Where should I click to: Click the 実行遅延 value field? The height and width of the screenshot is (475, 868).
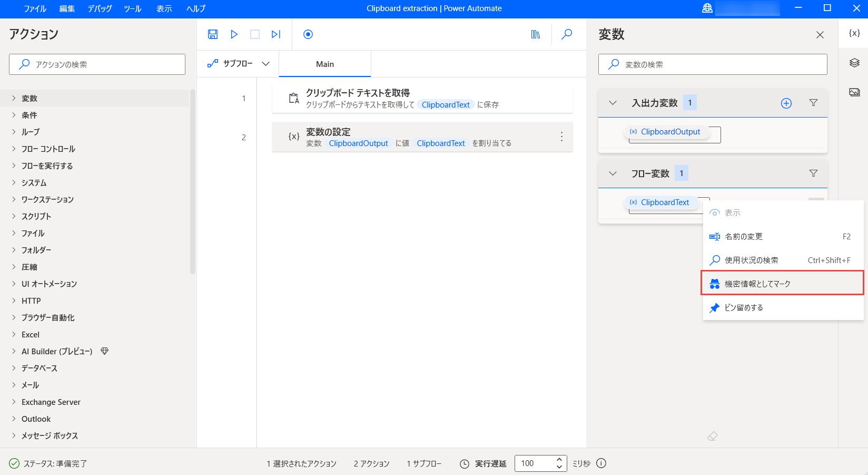click(x=534, y=463)
